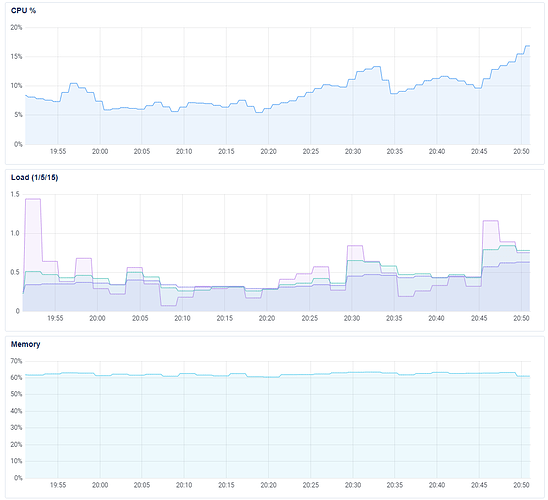Select 19:55 time label under CPU chart
Image resolution: width=548 pixels, height=500 pixels.
coord(58,151)
